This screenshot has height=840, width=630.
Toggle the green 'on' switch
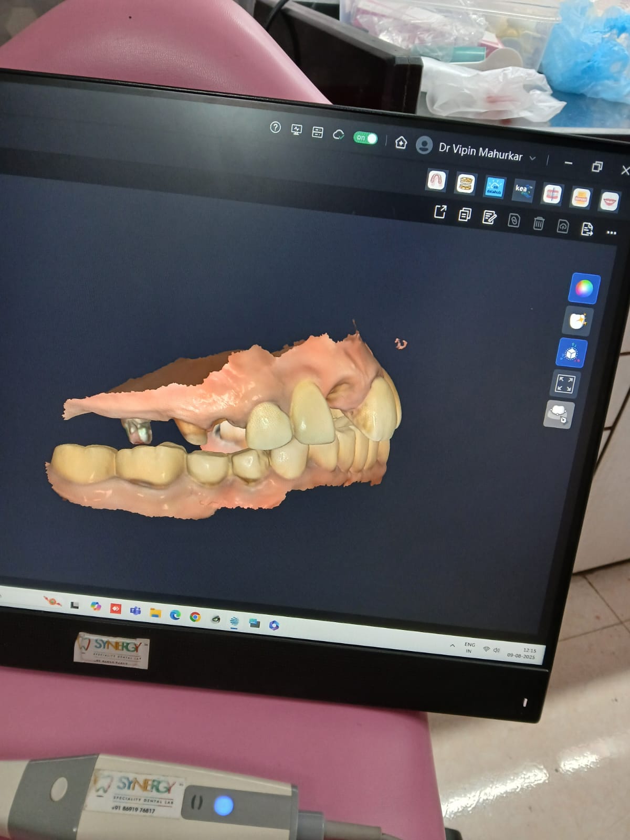pos(365,138)
